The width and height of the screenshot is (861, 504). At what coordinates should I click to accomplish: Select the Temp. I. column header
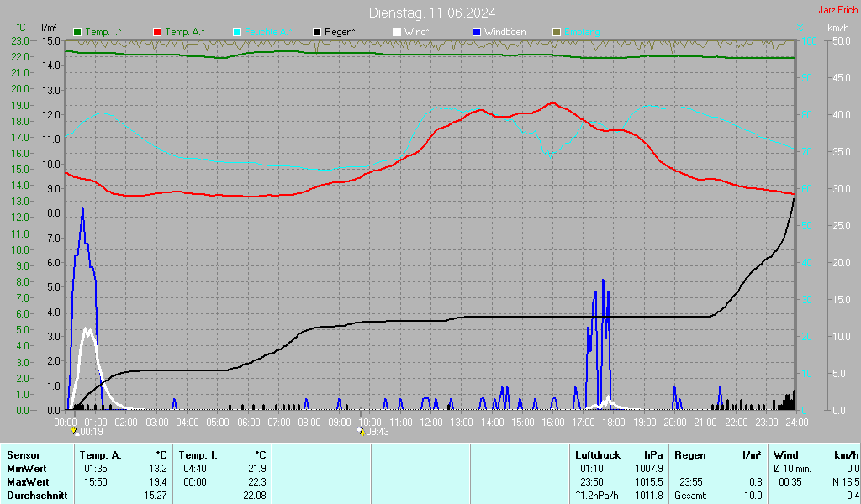click(x=198, y=455)
